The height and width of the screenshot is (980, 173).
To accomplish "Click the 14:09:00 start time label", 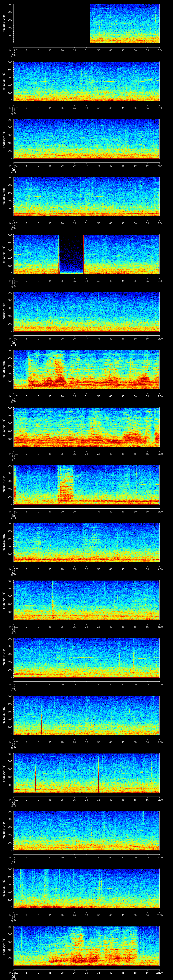I will (13, 339).
